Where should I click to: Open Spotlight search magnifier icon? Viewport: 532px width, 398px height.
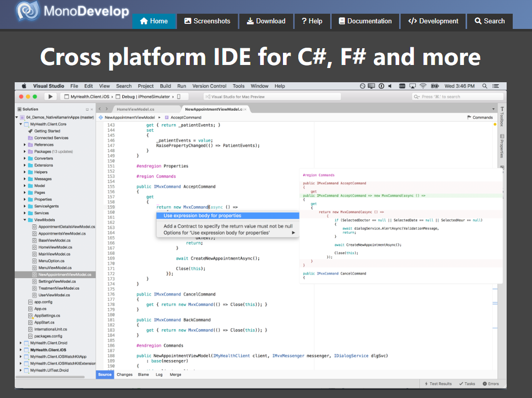click(484, 86)
